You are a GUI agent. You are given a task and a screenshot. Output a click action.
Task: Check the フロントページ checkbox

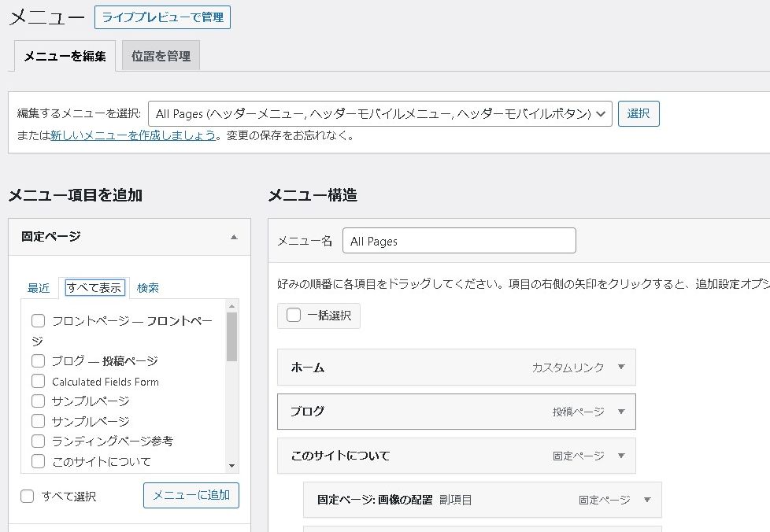pos(38,321)
